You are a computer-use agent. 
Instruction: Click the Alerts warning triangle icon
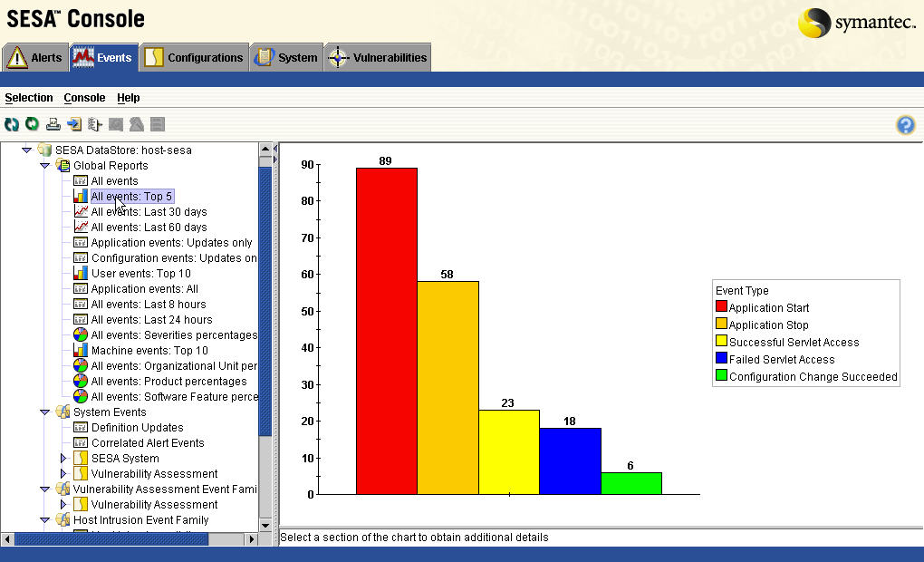[16, 58]
